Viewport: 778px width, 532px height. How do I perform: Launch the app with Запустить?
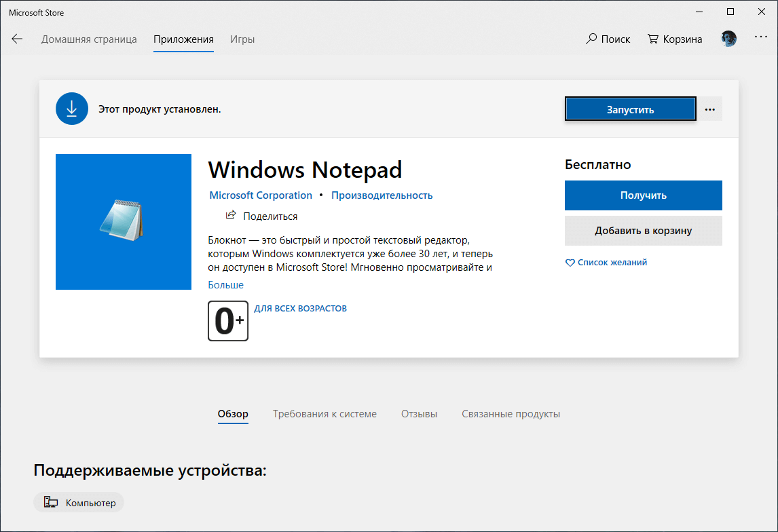click(630, 108)
